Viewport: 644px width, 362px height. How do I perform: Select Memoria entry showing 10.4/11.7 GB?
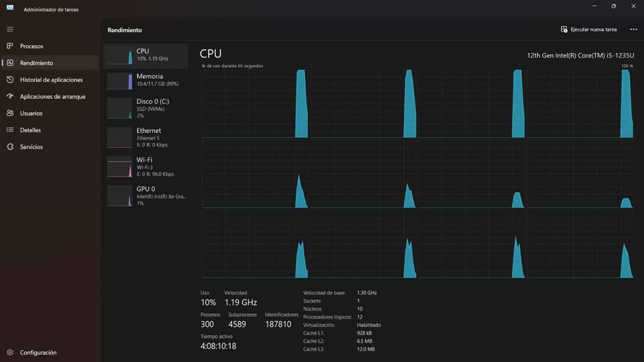tap(146, 81)
